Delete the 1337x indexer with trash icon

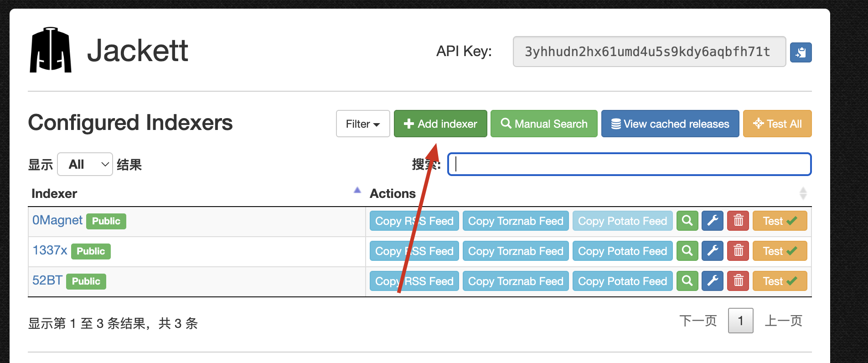(738, 251)
